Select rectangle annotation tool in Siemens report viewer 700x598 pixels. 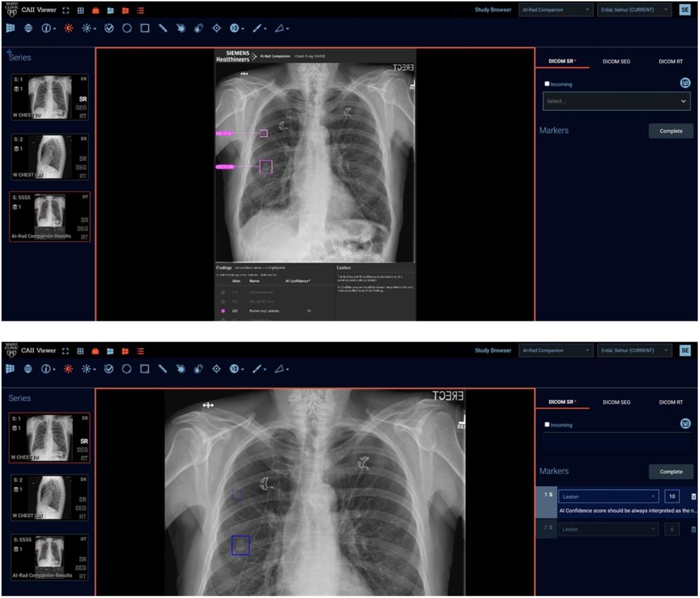[x=145, y=28]
